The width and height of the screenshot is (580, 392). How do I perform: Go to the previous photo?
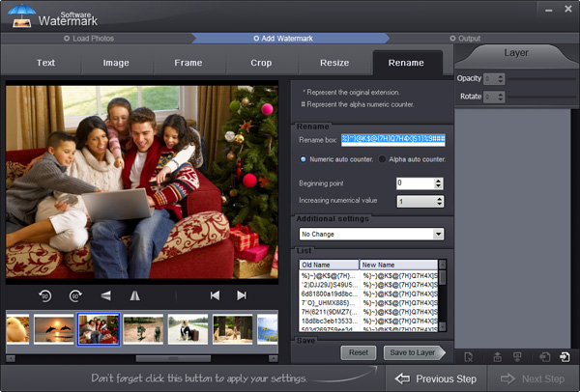click(215, 295)
